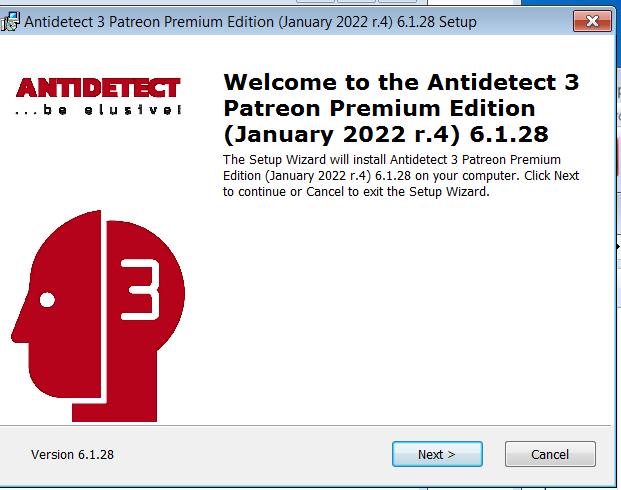Click the red ANTIDETECT wordmark logo
Viewport: 621px width, 490px height.
click(x=98, y=88)
